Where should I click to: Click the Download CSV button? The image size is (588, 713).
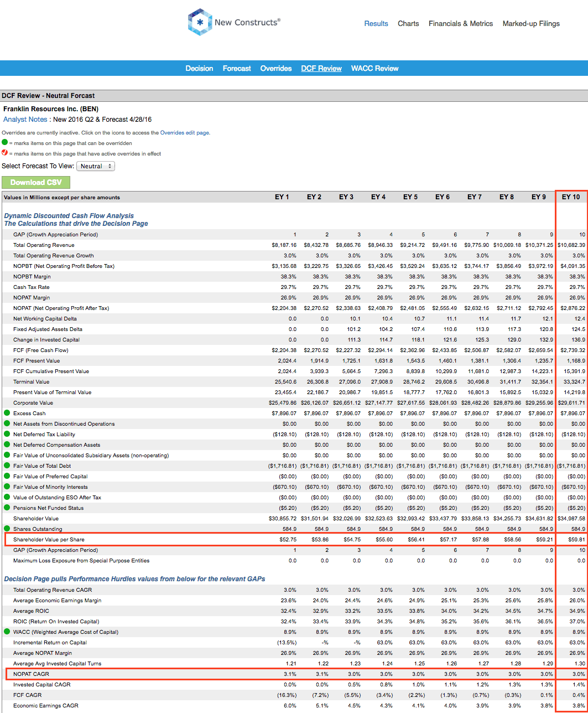[36, 183]
